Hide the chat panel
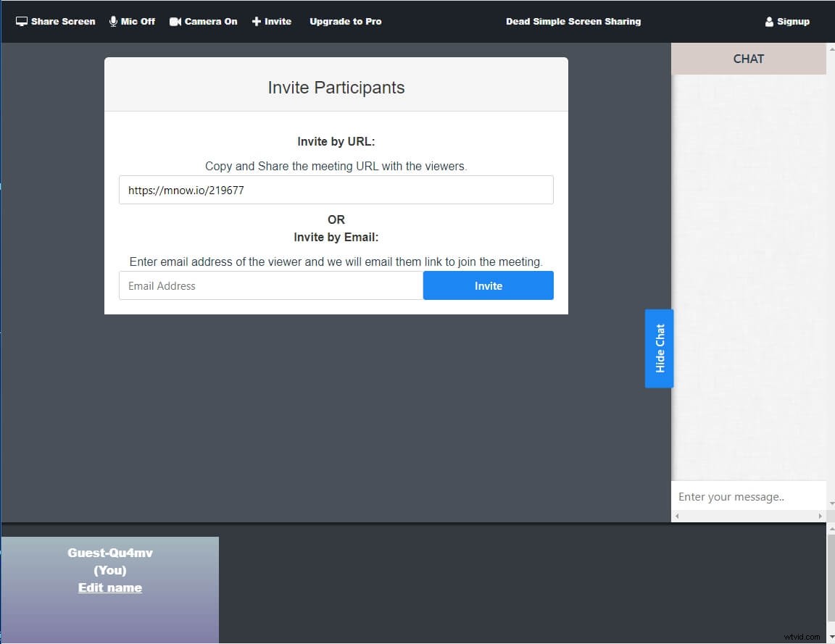Viewport: 835px width, 644px height. [659, 348]
